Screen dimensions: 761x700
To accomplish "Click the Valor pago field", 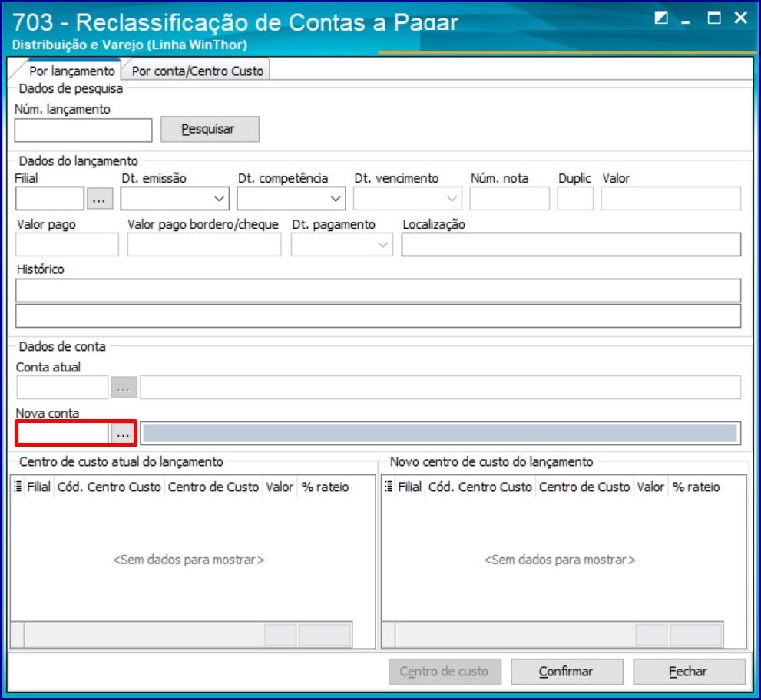I will tap(67, 245).
